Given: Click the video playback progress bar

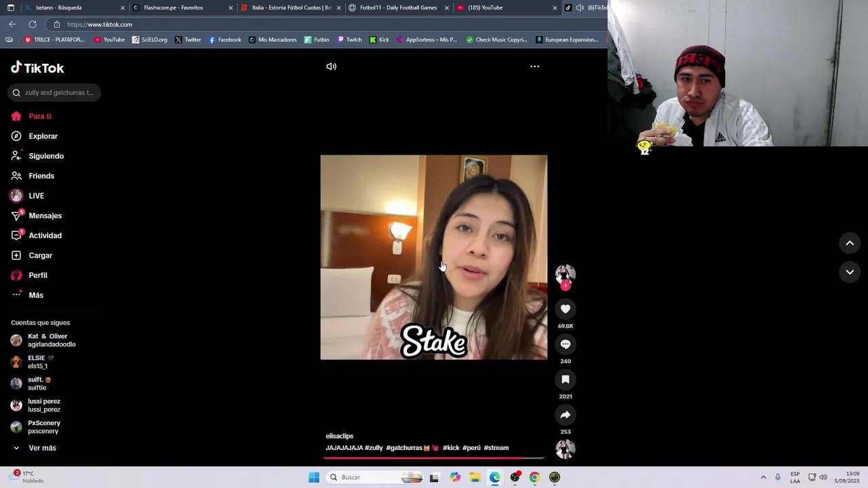Looking at the screenshot, I should click(434, 459).
